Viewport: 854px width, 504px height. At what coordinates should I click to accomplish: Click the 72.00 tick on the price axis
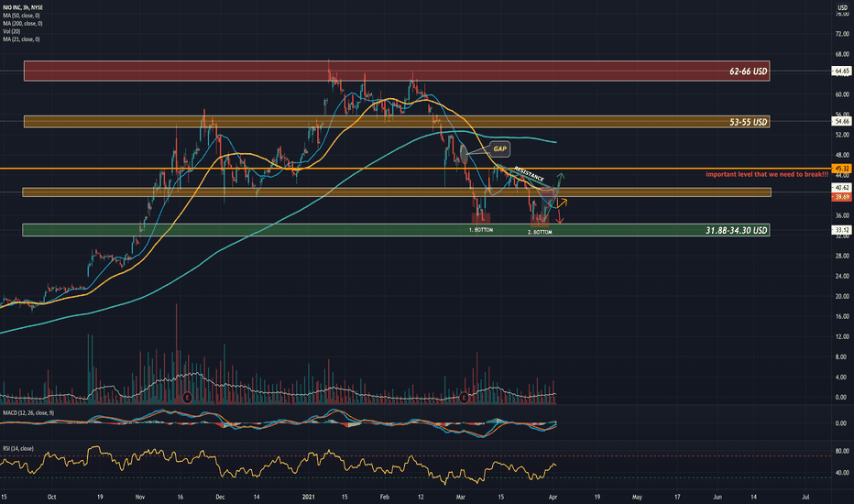(x=841, y=34)
